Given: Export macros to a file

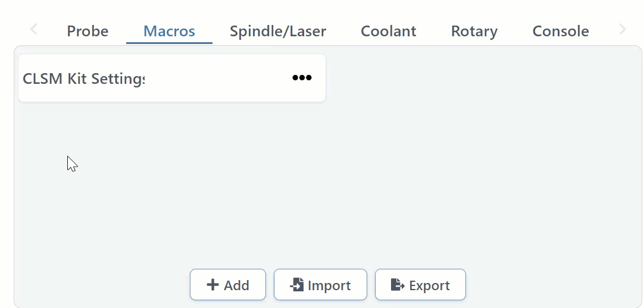Looking at the screenshot, I should coord(420,285).
